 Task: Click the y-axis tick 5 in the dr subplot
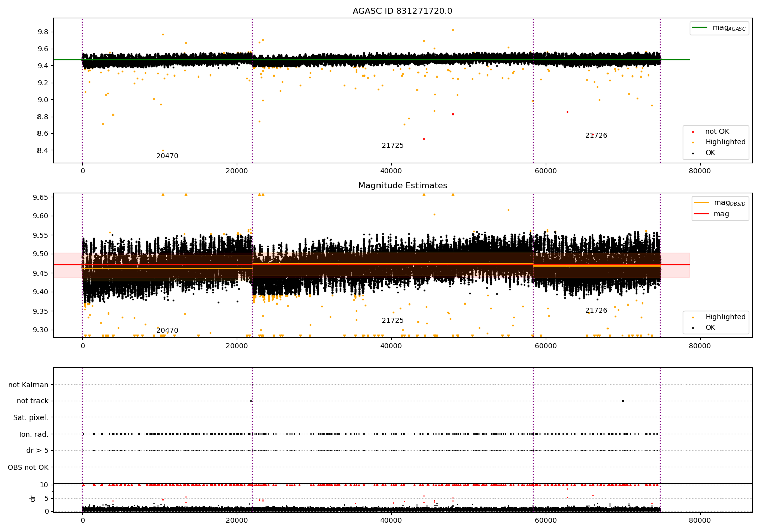pos(46,498)
